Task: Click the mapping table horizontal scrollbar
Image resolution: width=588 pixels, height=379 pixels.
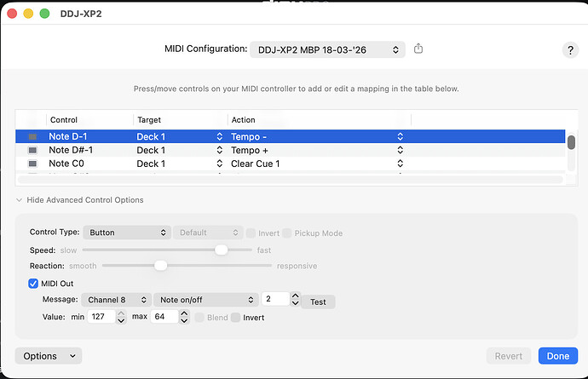Action: pos(291,180)
